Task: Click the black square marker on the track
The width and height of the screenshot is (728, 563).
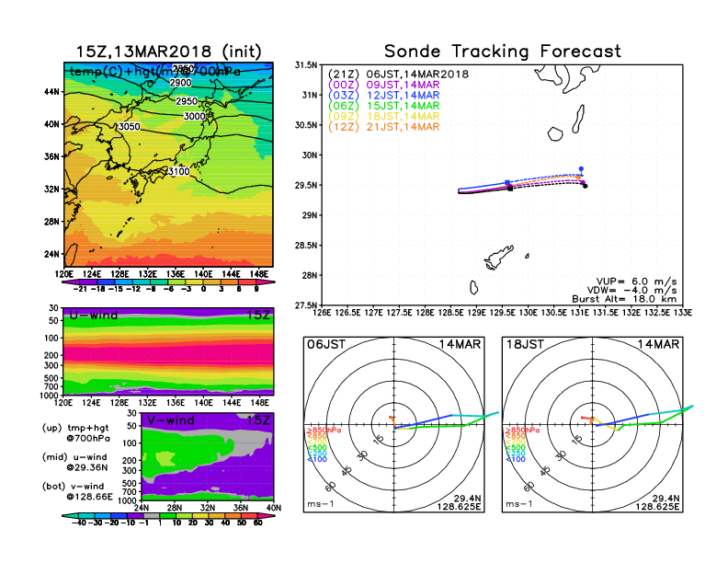Action: click(510, 189)
